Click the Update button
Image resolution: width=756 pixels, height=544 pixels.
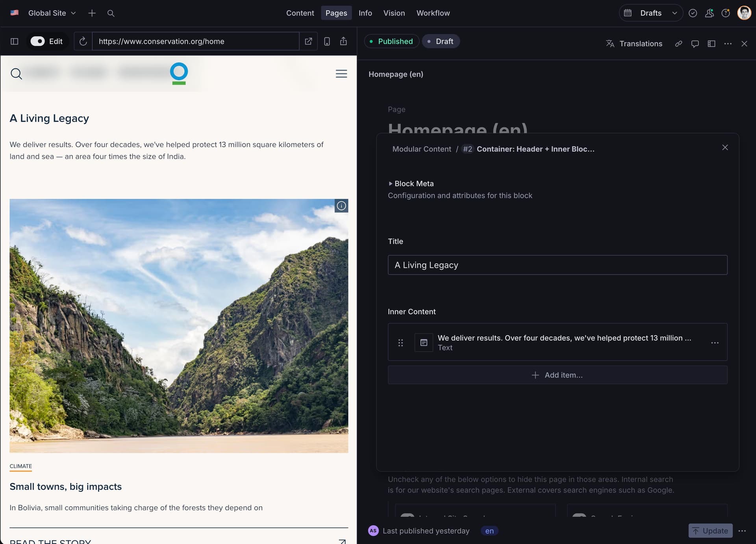(710, 531)
